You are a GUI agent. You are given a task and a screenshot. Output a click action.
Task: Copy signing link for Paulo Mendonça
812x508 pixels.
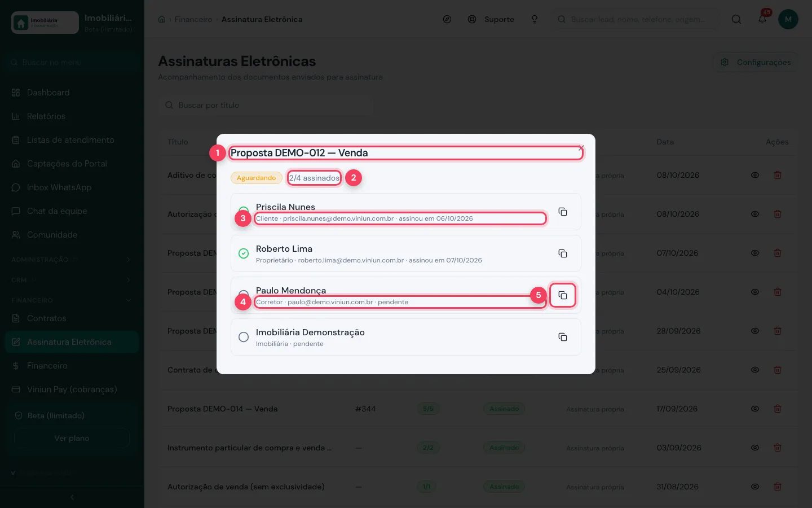[562, 295]
